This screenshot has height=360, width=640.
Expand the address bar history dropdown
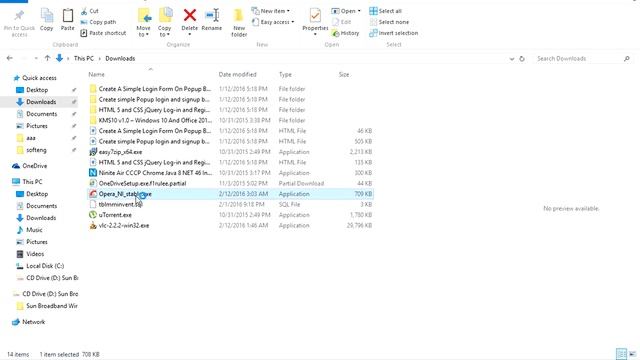512,59
